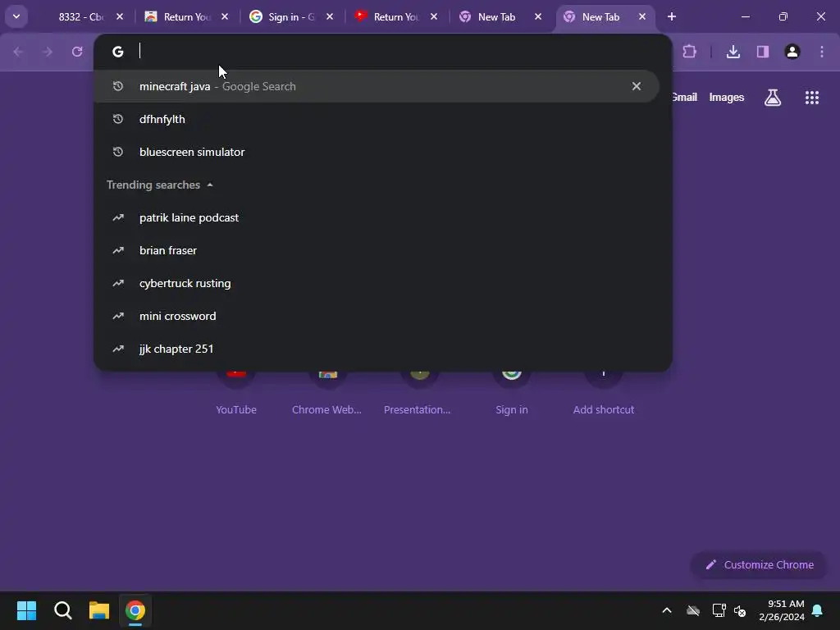Open File Explorer from taskbar
The height and width of the screenshot is (630, 840).
coord(99,610)
